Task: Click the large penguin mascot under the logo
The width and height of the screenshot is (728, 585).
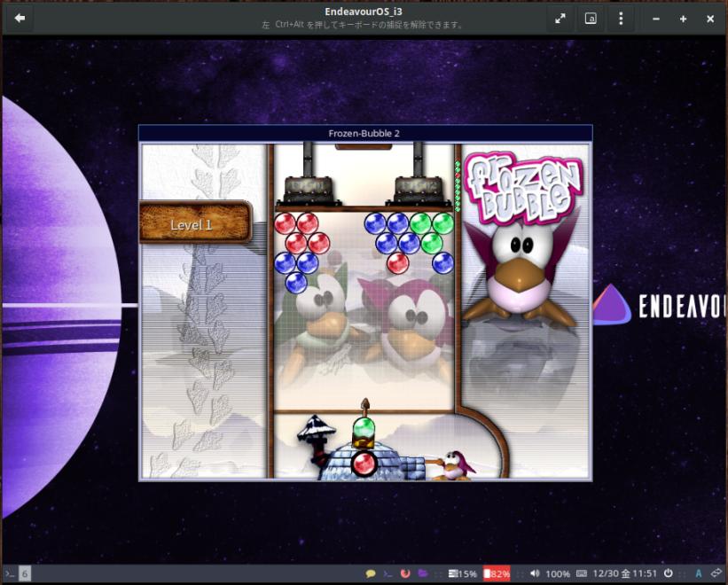Action: tap(521, 269)
